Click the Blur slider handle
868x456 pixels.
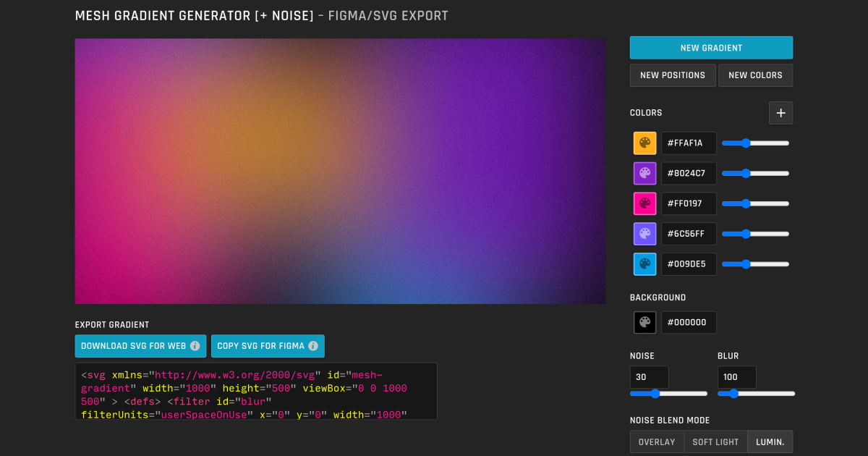732,393
